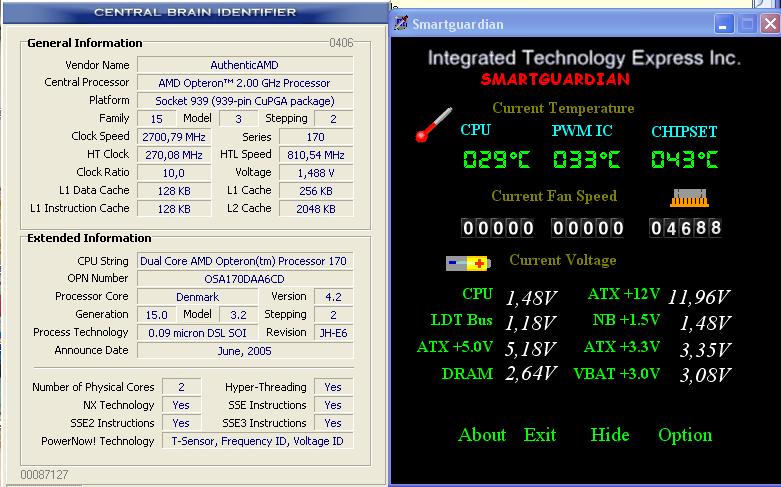Minimize the Smartguardian window
This screenshot has width=781, height=487.
click(725, 24)
